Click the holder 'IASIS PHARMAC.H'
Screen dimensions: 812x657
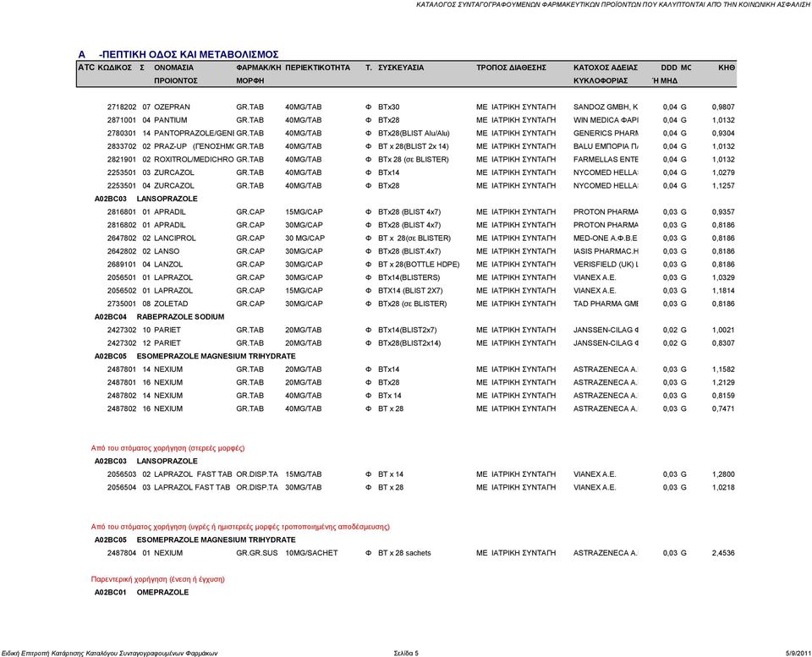coord(606,251)
